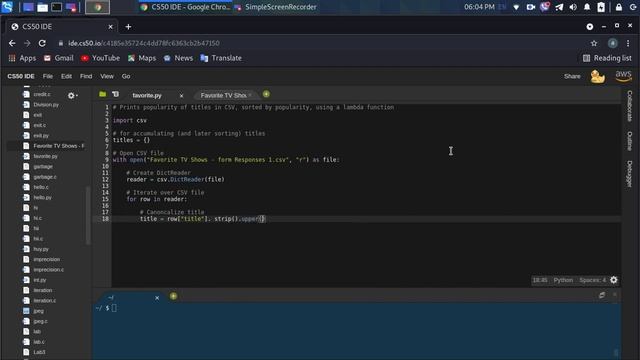Open the Outline side panel
Viewport: 640px width, 360px height.
coord(629,141)
